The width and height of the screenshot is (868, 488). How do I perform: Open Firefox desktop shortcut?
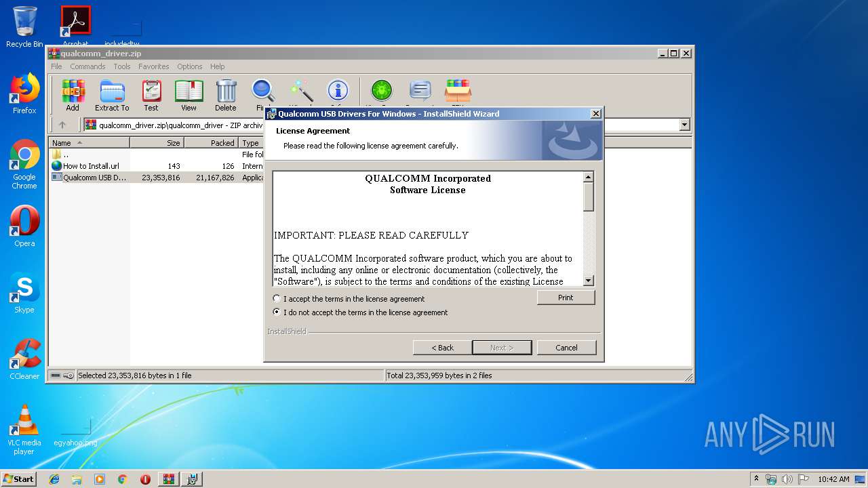(24, 94)
